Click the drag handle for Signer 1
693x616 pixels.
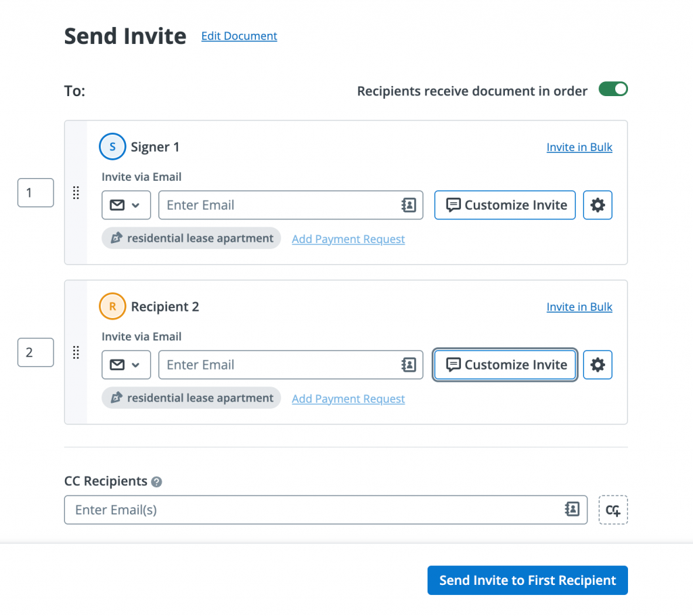pos(76,193)
